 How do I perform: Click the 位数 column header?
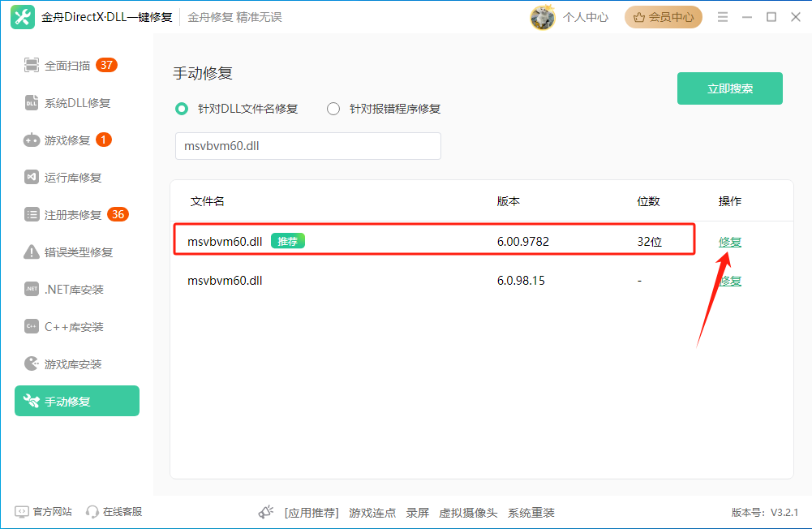point(648,201)
